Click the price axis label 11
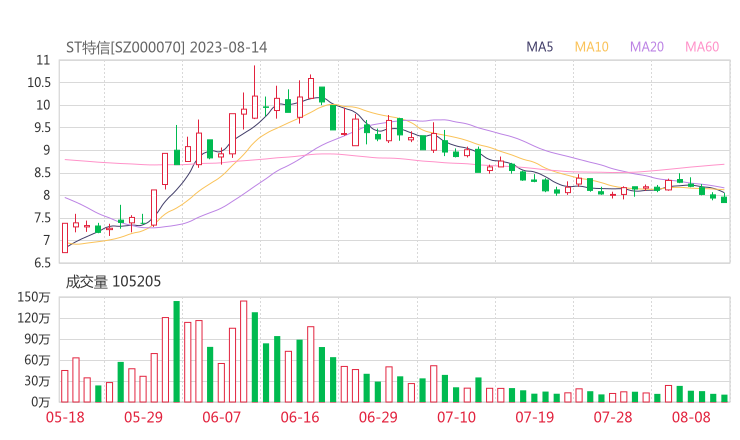 pos(43,60)
